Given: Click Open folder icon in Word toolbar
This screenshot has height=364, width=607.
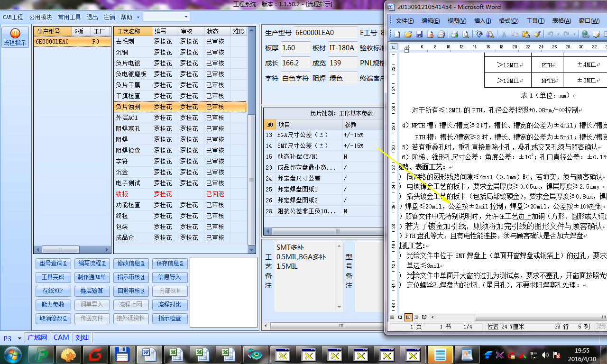Looking at the screenshot, I should point(408,34).
